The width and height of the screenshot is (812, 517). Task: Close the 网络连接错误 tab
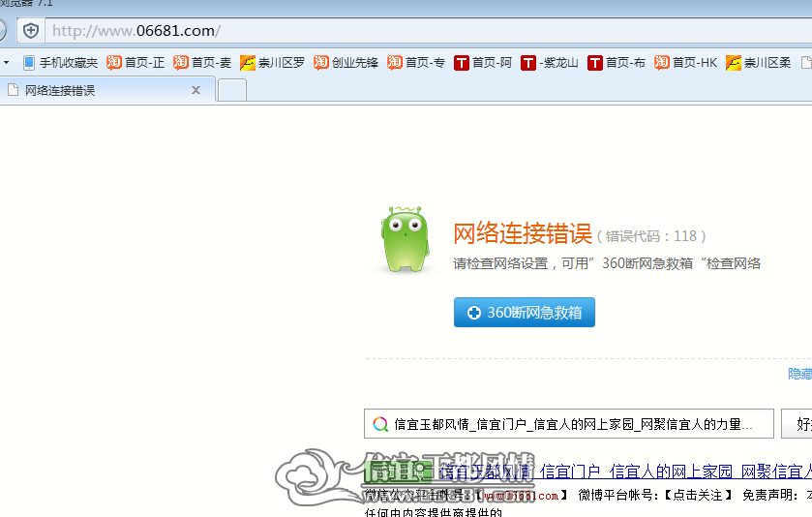click(195, 90)
